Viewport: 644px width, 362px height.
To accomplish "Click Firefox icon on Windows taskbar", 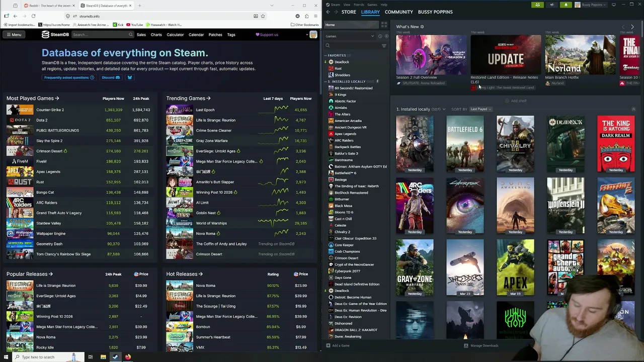I will pos(128,357).
